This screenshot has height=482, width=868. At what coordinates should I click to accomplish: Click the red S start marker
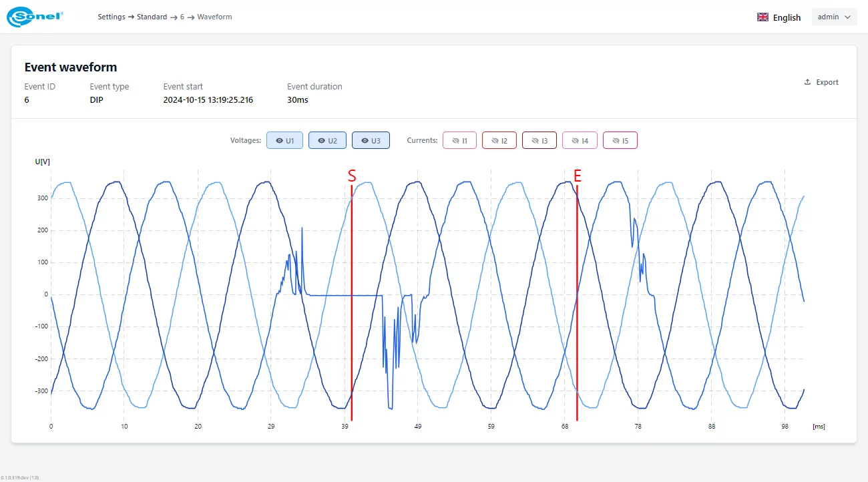352,176
